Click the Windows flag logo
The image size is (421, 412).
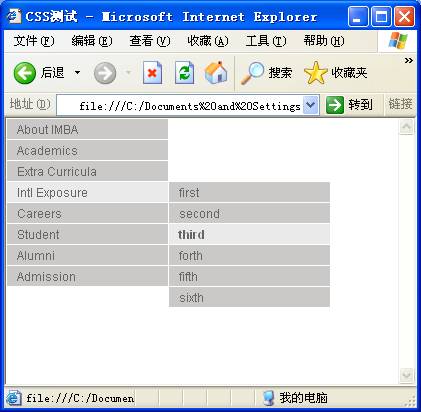pos(398,41)
